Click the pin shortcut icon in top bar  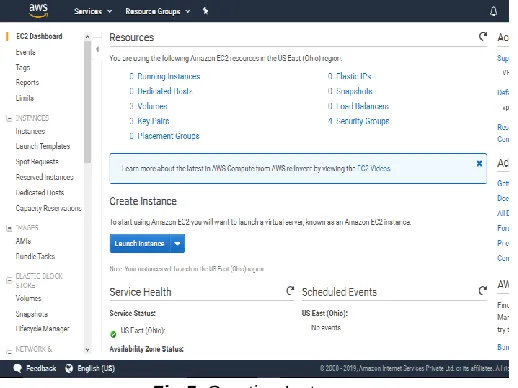(205, 11)
